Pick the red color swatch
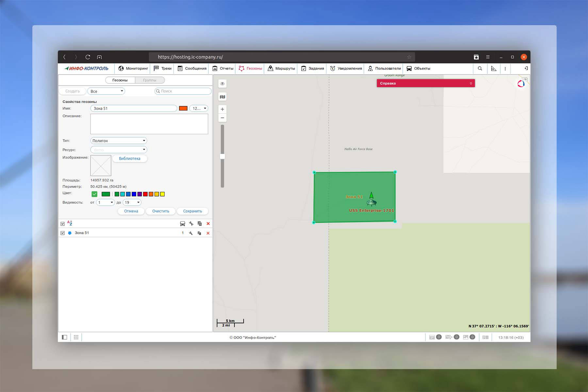Image resolution: width=588 pixels, height=392 pixels. (145, 194)
